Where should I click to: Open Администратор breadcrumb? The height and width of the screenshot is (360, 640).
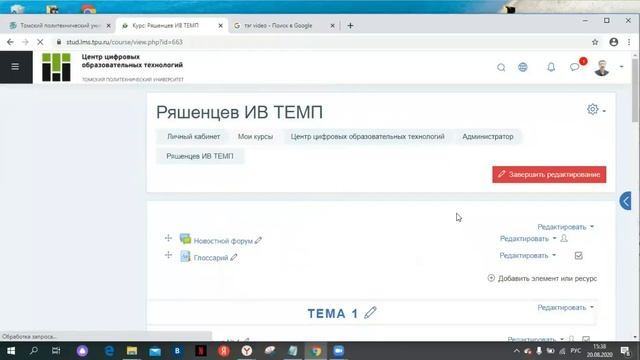(488, 137)
